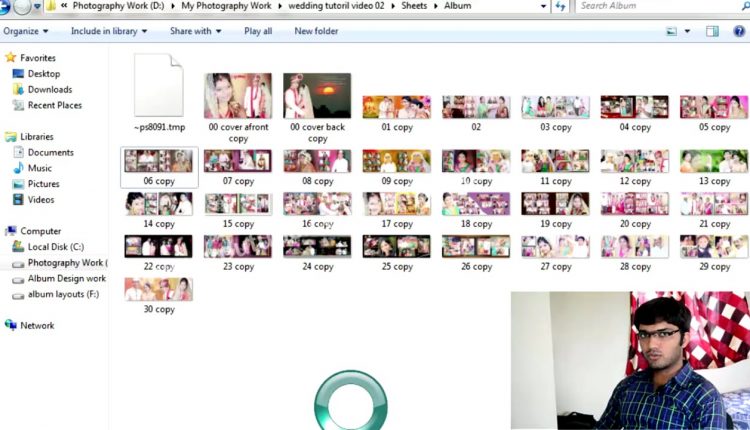The width and height of the screenshot is (750, 430).
Task: Select the 21 copy thumbnail
Action: coord(714,204)
